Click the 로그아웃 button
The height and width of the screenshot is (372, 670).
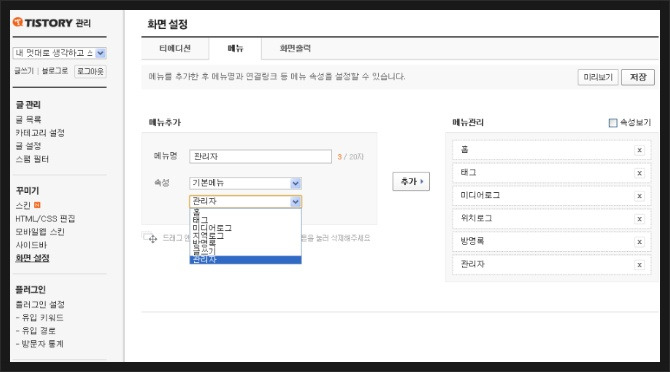[x=90, y=71]
